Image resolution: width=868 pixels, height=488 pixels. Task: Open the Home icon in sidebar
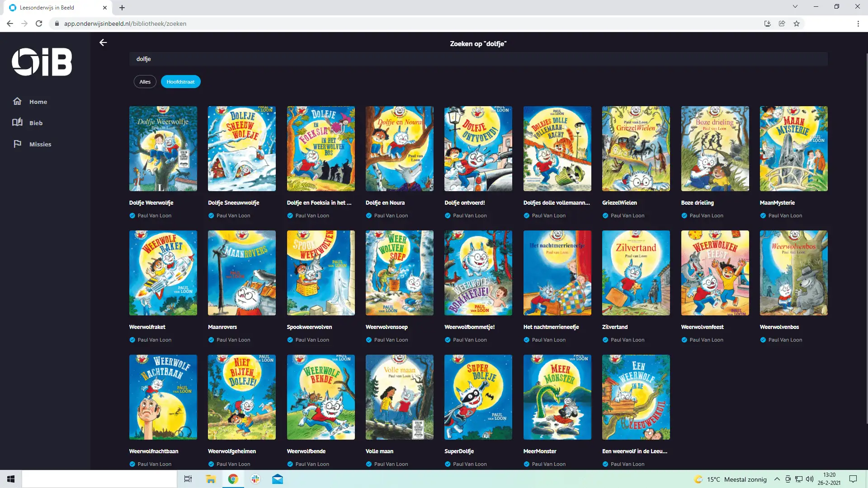pos(17,101)
